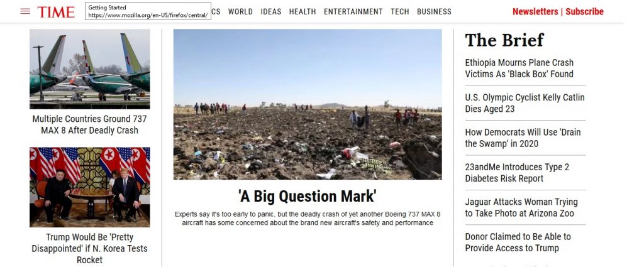Click the TIME logo
Image resolution: width=644 pixels, height=267 pixels.
coord(56,12)
